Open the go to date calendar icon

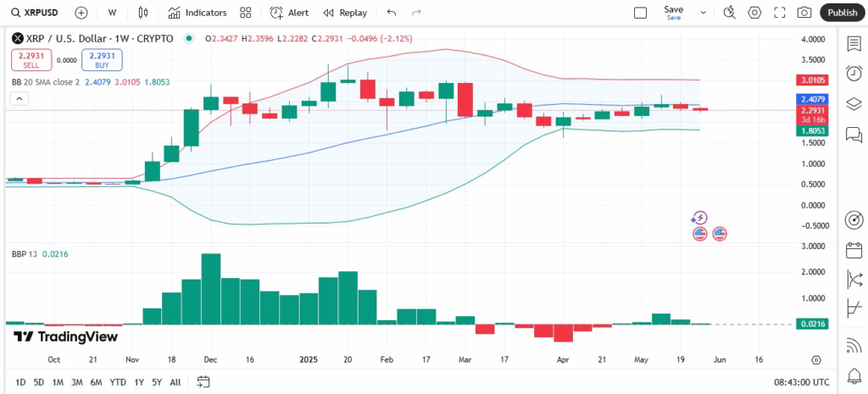click(x=203, y=382)
